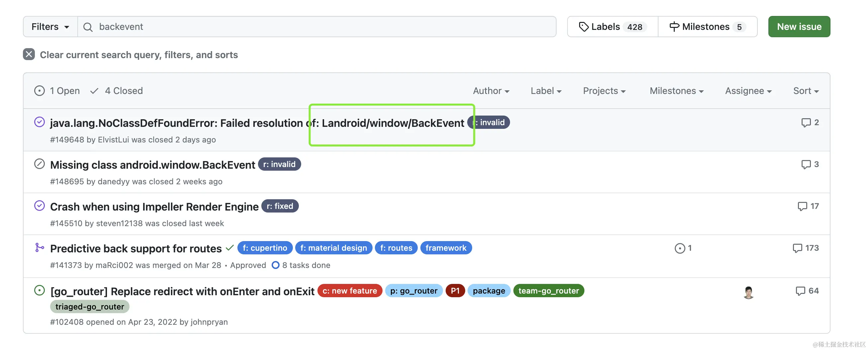The image size is (868, 350).
Task: Open the 64 comments on go_router issue
Action: tap(807, 290)
